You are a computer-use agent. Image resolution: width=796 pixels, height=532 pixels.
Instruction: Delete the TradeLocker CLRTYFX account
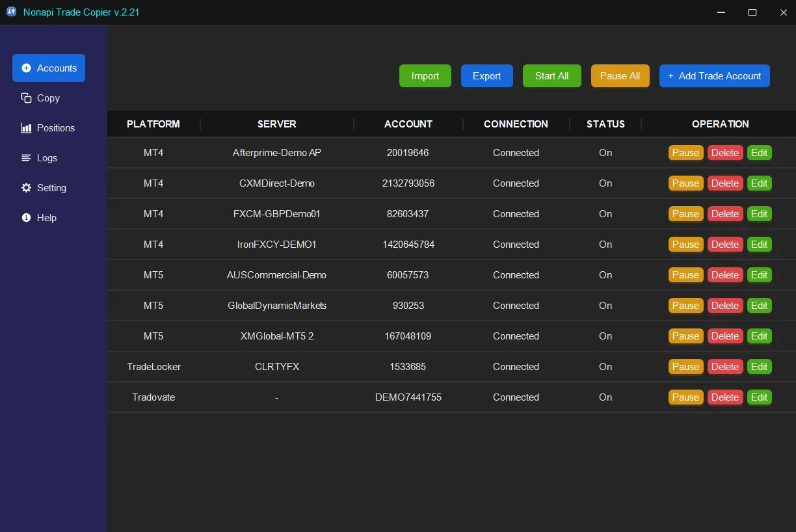coord(725,367)
